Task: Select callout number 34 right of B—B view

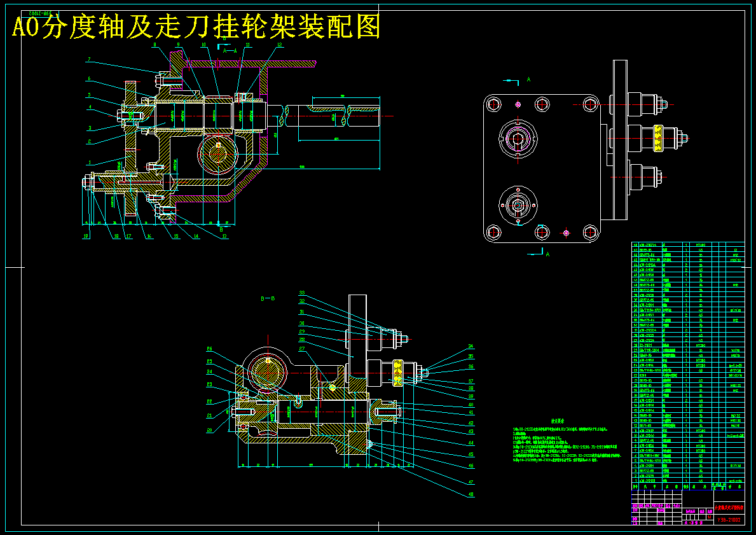Action: point(471,346)
